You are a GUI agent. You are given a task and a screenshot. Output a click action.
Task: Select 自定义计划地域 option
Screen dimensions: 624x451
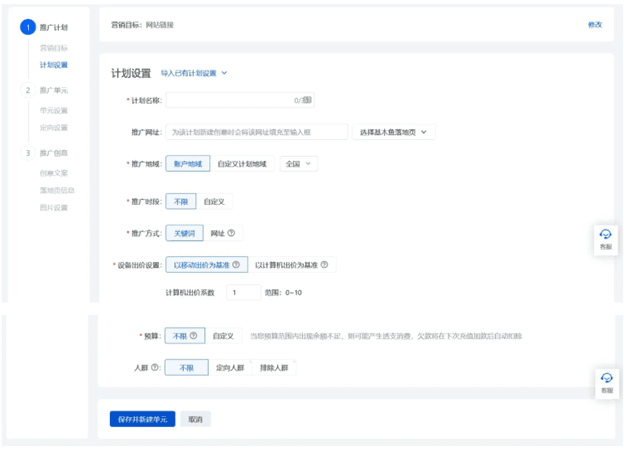pos(242,164)
